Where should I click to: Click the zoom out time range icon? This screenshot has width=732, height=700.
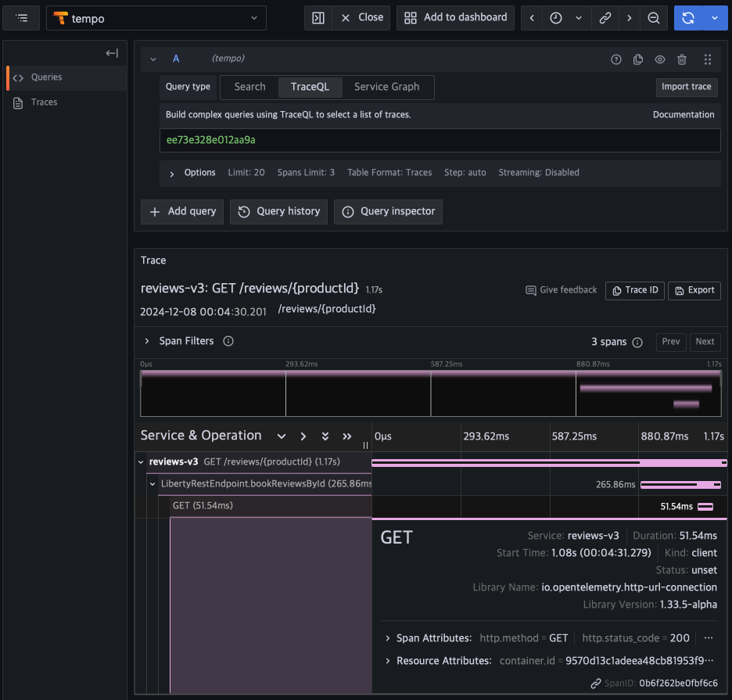coord(654,18)
